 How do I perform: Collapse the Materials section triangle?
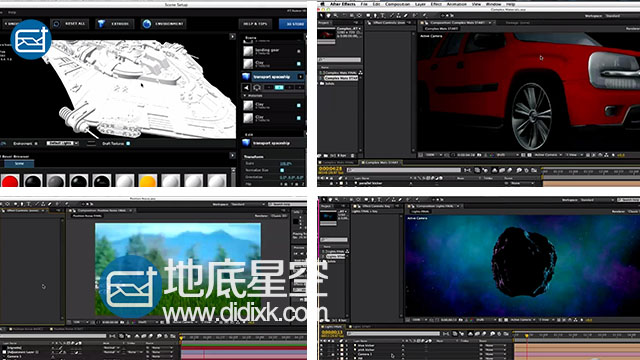coord(245,96)
